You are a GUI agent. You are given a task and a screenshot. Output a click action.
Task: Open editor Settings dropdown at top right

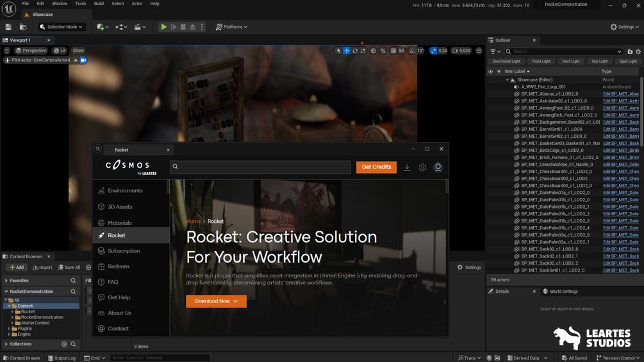pyautogui.click(x=624, y=27)
